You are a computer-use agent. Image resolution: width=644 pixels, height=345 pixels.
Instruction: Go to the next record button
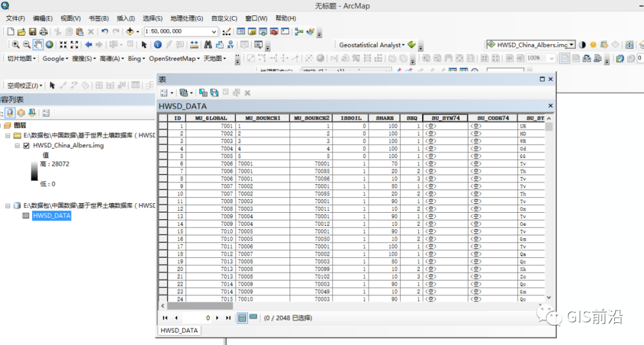tap(217, 318)
